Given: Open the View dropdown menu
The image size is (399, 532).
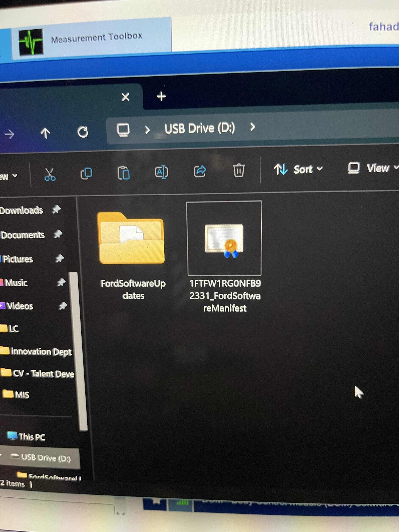Looking at the screenshot, I should [373, 168].
